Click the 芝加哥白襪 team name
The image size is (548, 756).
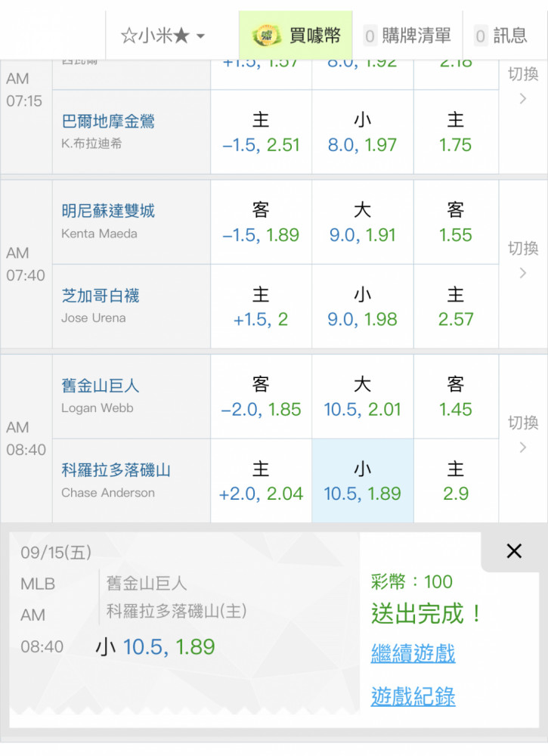tap(101, 296)
